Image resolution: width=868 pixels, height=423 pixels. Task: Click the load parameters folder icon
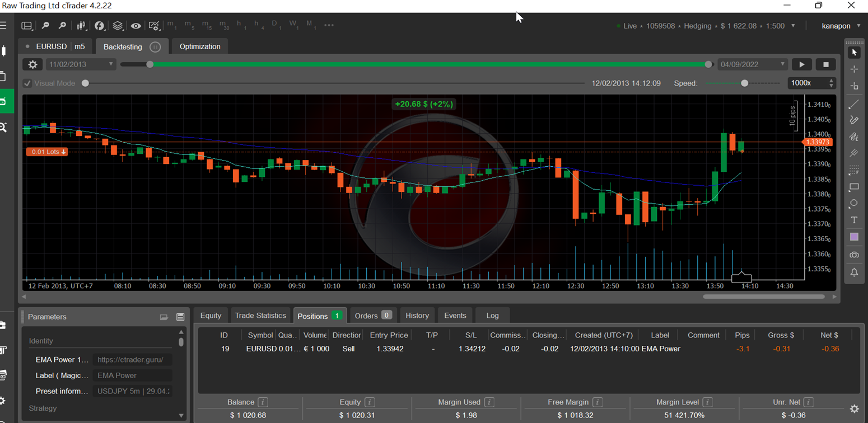pyautogui.click(x=164, y=317)
